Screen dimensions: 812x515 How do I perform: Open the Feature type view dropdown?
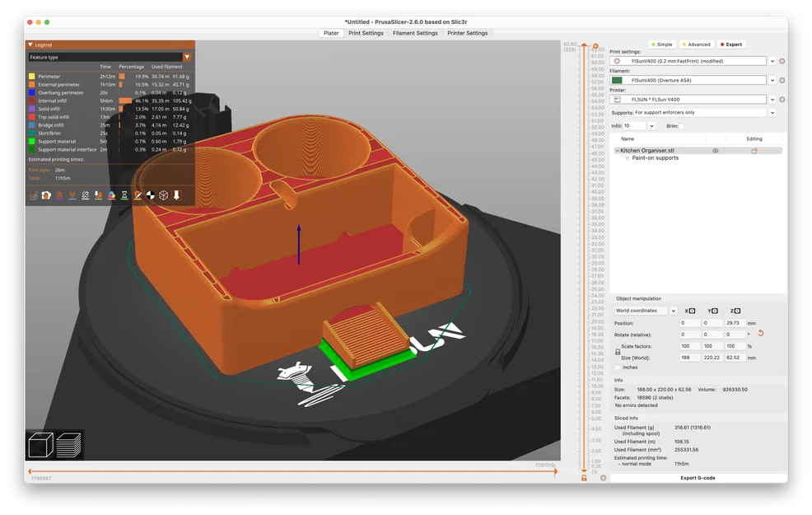tap(187, 57)
